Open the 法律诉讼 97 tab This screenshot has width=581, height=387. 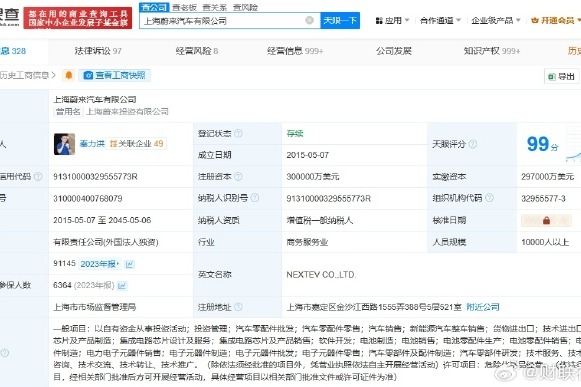(98, 51)
